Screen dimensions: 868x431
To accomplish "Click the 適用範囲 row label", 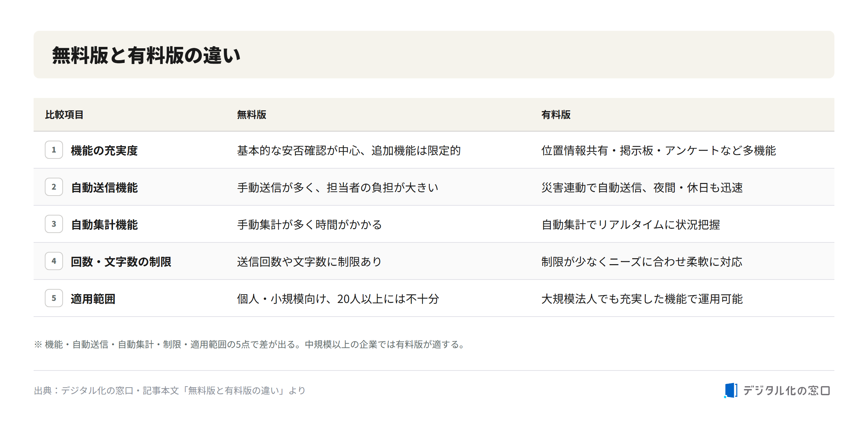I will coord(93,299).
